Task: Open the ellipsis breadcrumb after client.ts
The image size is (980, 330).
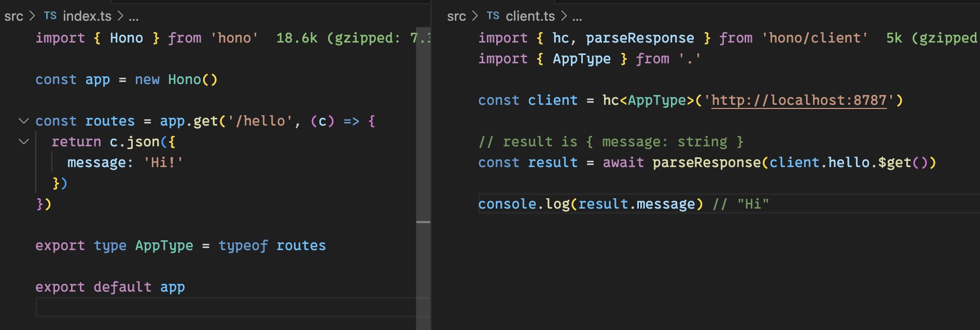Action: tap(577, 18)
